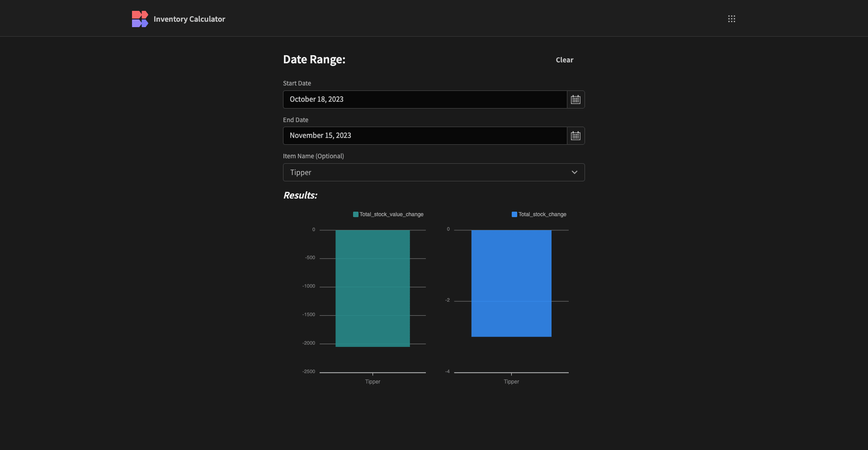
Task: Click the Results: heading
Action: tap(300, 195)
